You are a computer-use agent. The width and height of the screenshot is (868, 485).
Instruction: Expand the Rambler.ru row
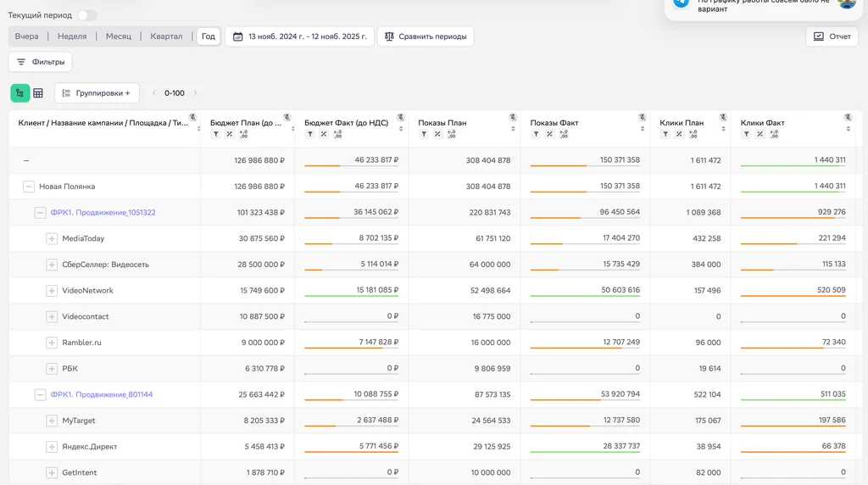pyautogui.click(x=52, y=343)
